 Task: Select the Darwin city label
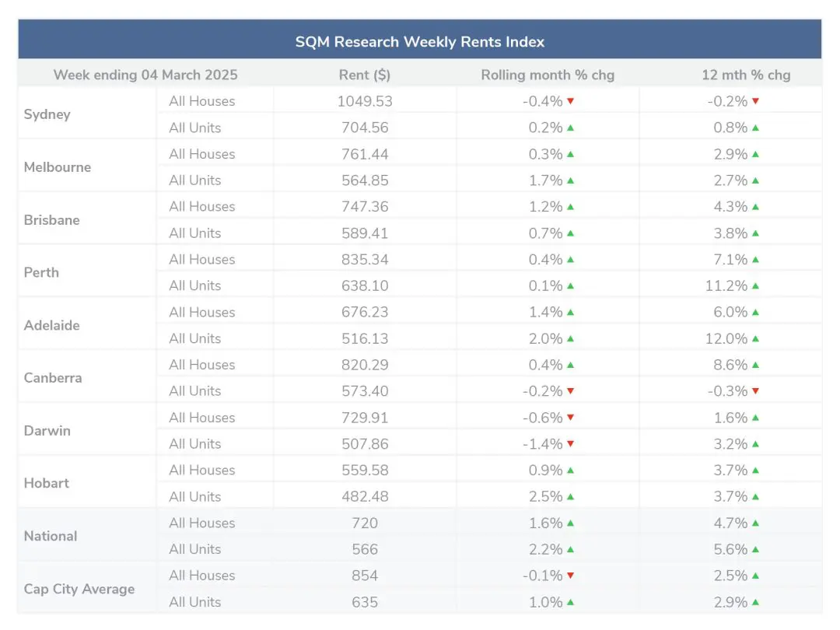click(47, 431)
